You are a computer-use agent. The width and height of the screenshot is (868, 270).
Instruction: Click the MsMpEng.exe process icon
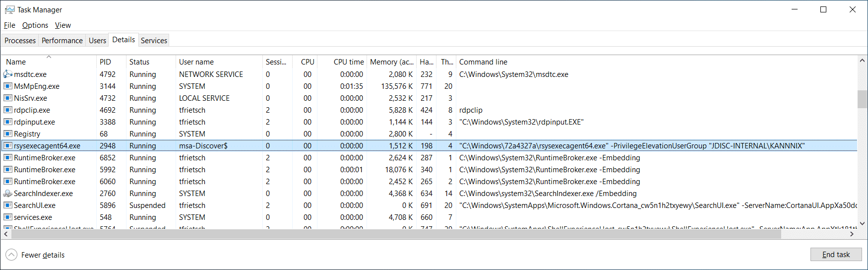pos(8,86)
